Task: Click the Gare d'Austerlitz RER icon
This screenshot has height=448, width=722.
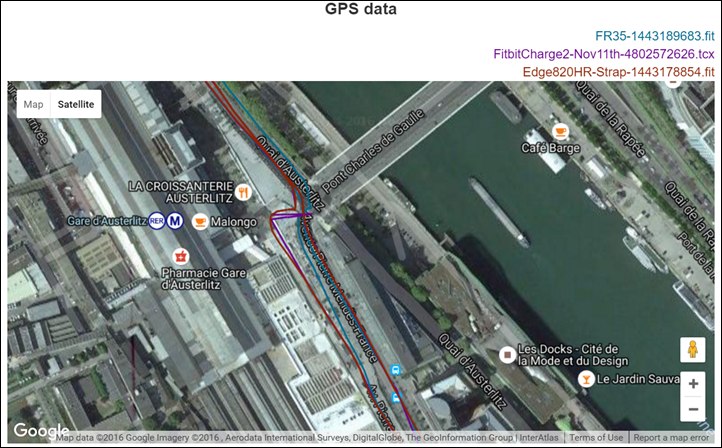Action: tap(157, 221)
